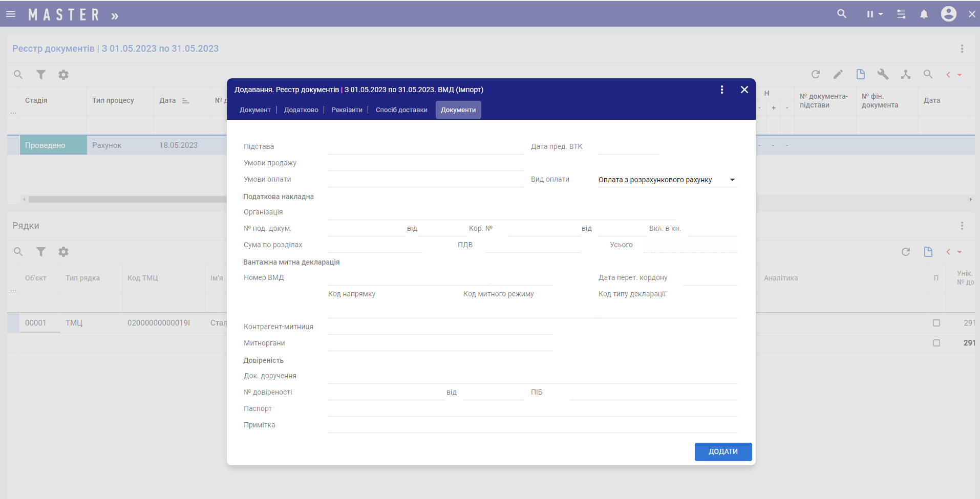Image resolution: width=980 pixels, height=499 pixels.
Task: Click the refresh icon in registry toolbar
Action: pos(816,75)
